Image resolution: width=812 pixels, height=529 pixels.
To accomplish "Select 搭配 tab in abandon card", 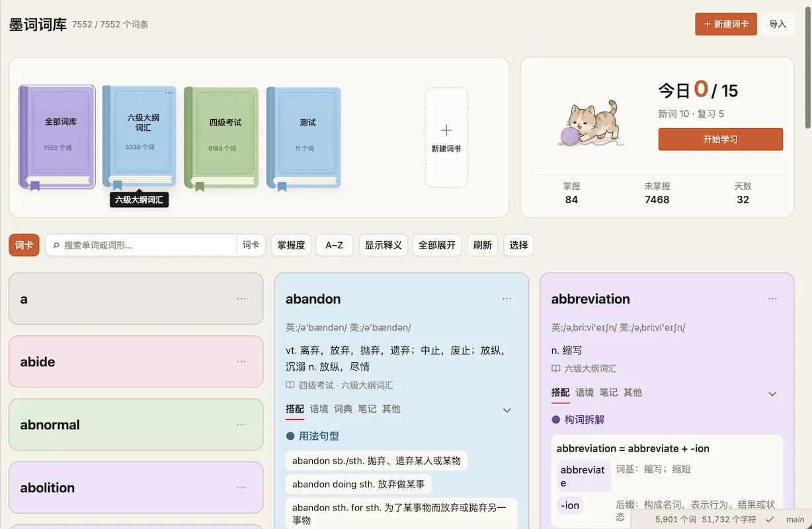I will click(x=295, y=409).
